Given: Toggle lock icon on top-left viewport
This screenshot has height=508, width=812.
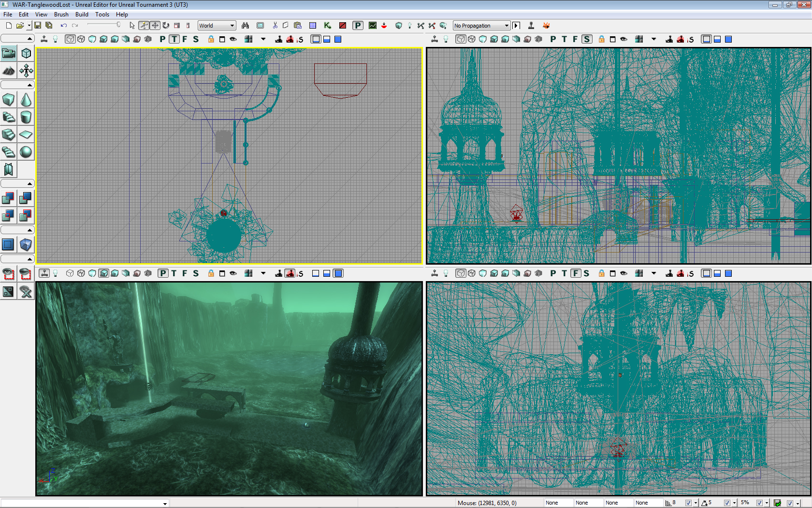Looking at the screenshot, I should tap(211, 39).
